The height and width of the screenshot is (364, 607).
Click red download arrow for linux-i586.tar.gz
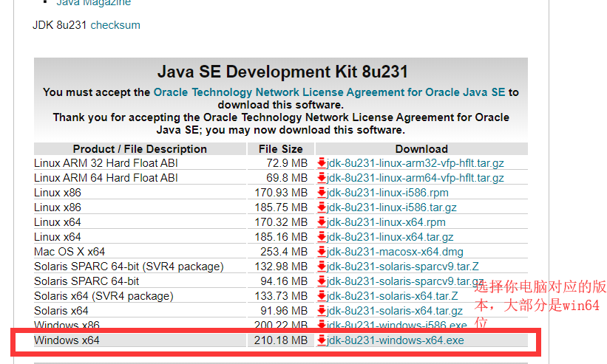[x=322, y=207]
